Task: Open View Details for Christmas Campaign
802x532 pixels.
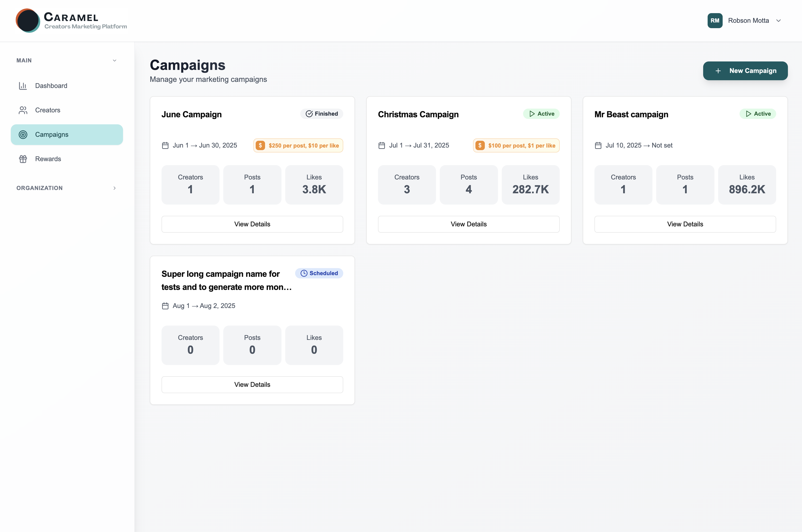Action: [468, 224]
